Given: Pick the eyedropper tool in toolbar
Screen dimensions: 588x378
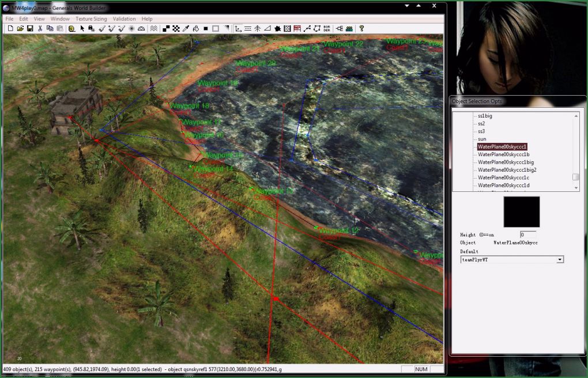Looking at the screenshot, I should click(186, 28).
